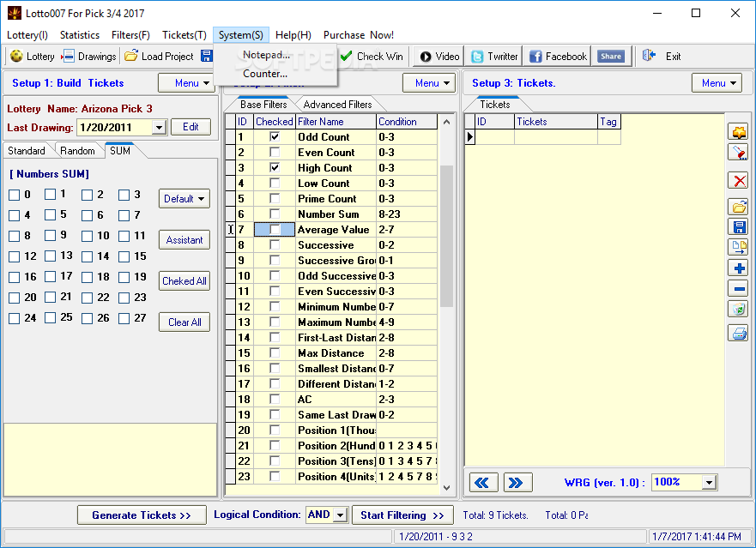This screenshot has height=548, width=756.
Task: Open the Facebook icon in toolbar
Action: click(x=535, y=57)
